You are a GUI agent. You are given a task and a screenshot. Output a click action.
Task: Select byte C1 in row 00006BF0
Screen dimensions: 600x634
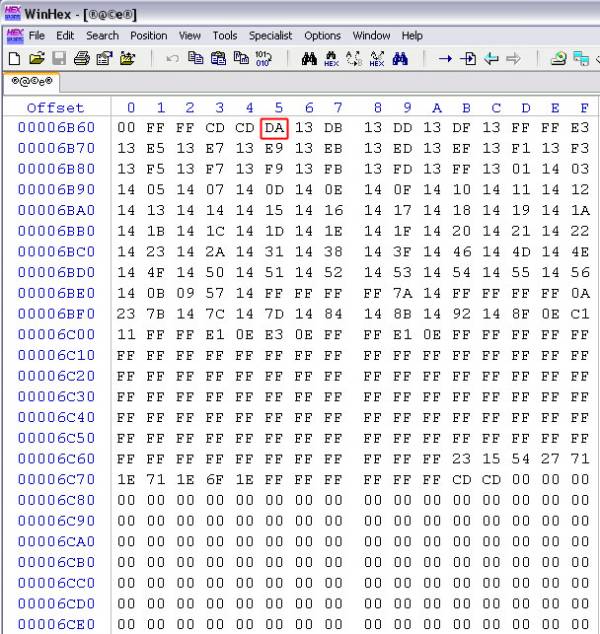(x=580, y=314)
